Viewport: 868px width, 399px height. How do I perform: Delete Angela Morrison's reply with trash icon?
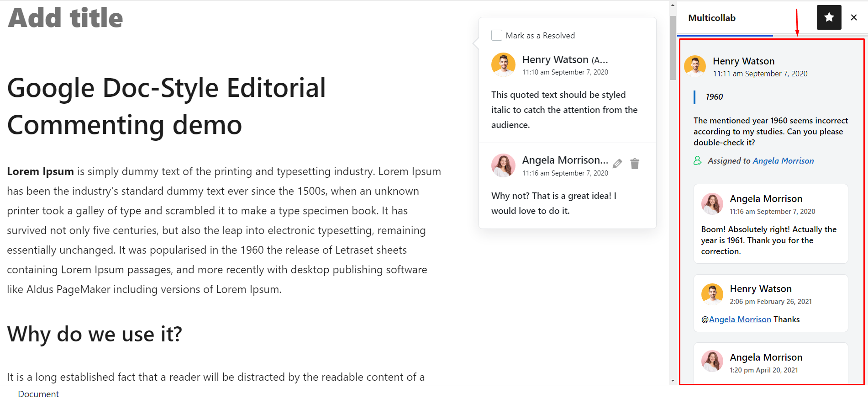pos(635,164)
